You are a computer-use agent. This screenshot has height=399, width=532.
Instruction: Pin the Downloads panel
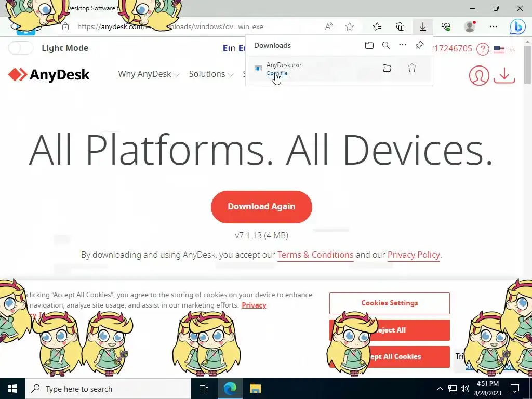pyautogui.click(x=419, y=45)
